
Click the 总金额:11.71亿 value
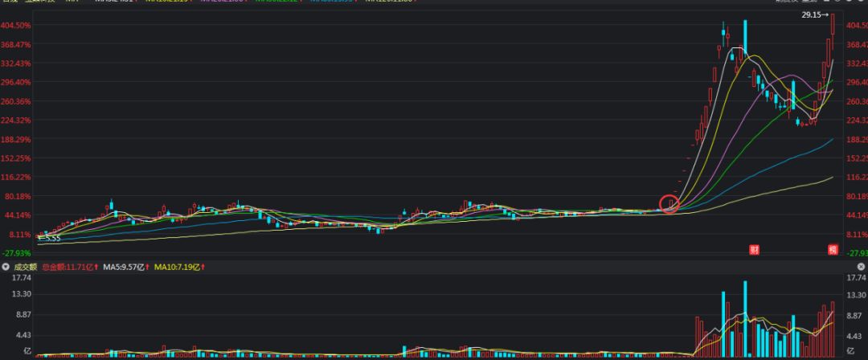tap(70, 267)
